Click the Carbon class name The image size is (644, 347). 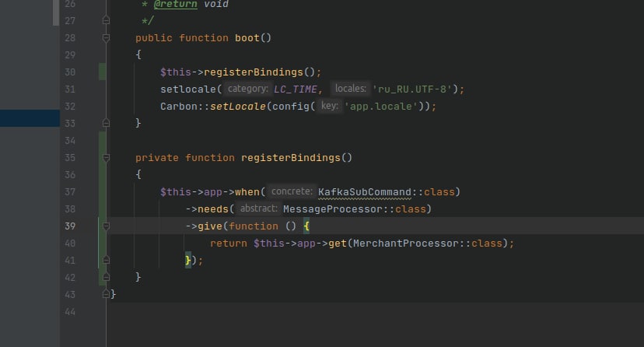[179, 107]
